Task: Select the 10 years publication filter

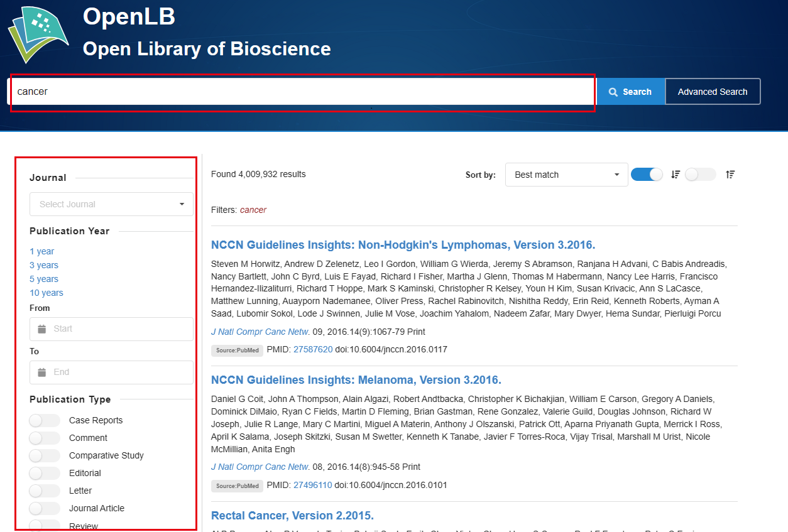Action: click(47, 293)
